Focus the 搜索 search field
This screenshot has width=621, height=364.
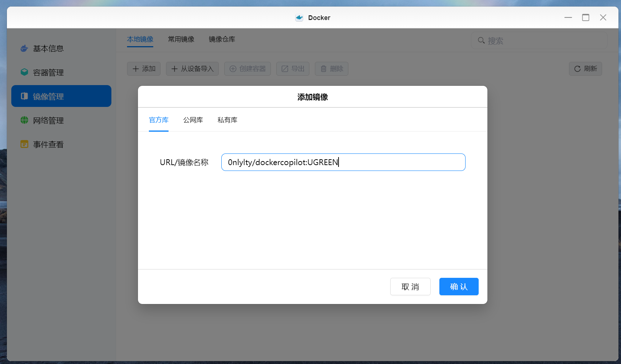(539, 40)
